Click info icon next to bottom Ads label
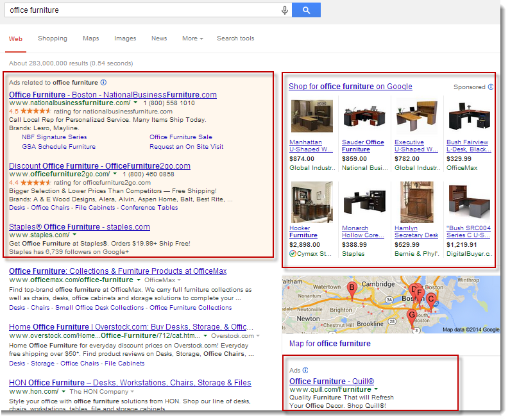Viewport: 510px width, 420px height. point(305,370)
